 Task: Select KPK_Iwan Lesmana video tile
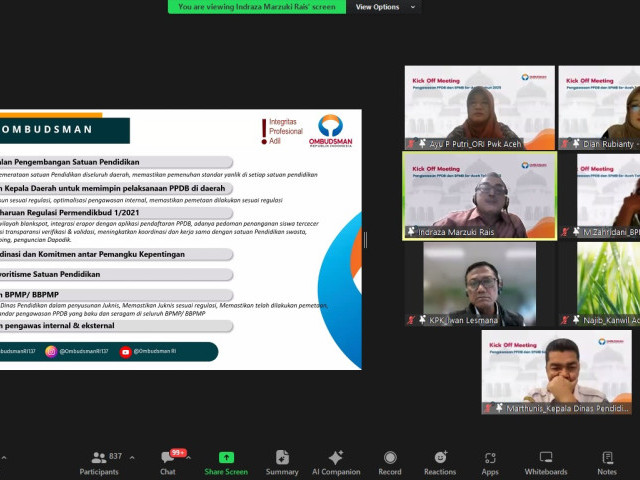[479, 284]
